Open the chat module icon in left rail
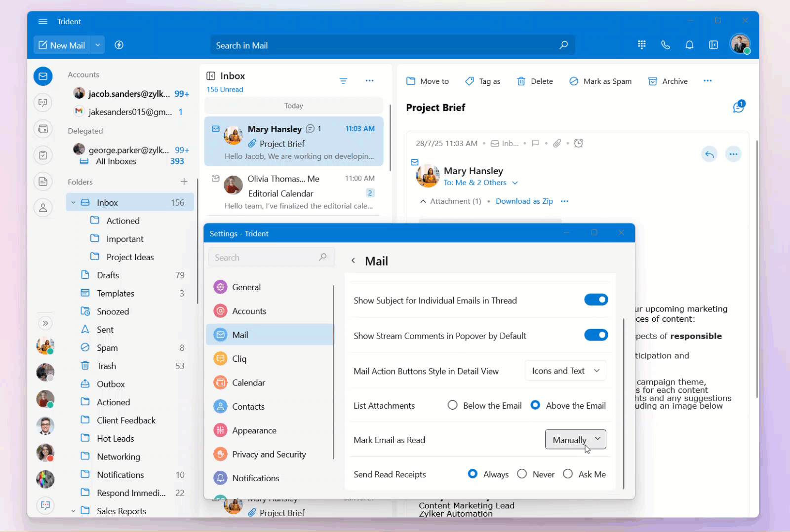This screenshot has width=790, height=532. click(x=43, y=103)
